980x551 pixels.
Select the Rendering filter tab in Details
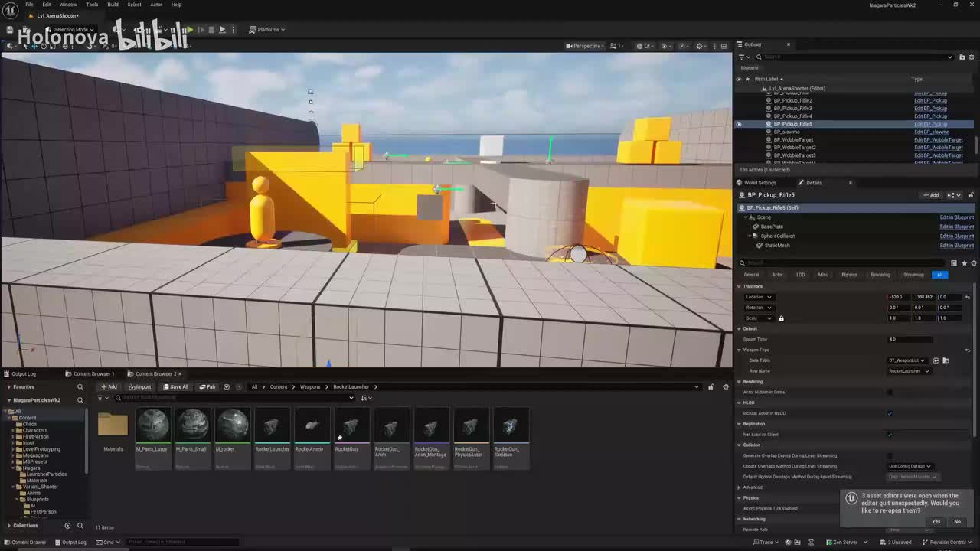880,275
